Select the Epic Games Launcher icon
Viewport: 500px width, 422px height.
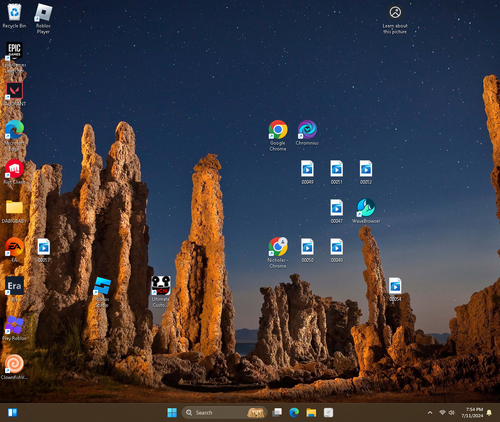(x=14, y=57)
